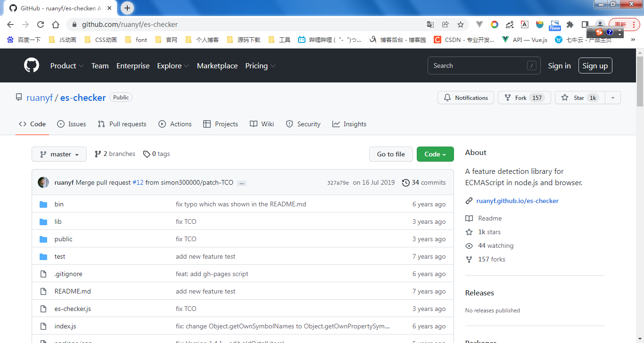The width and height of the screenshot is (644, 343).
Task: Click the browser back arrow
Action: [x=10, y=24]
